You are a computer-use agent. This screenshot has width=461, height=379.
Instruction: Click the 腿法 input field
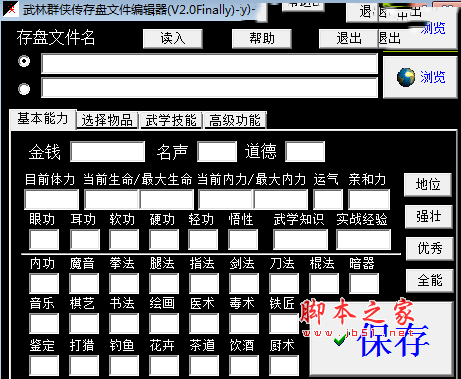[164, 283]
